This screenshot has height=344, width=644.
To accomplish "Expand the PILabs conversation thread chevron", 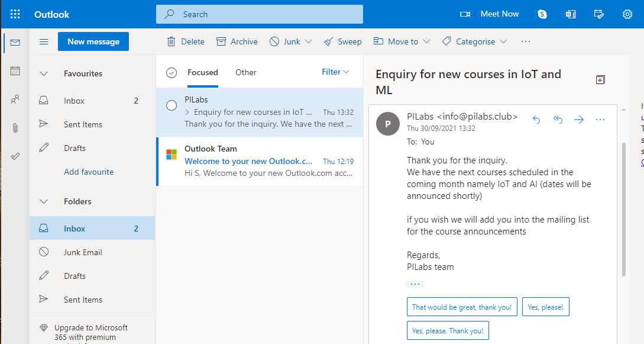I will pyautogui.click(x=187, y=112).
